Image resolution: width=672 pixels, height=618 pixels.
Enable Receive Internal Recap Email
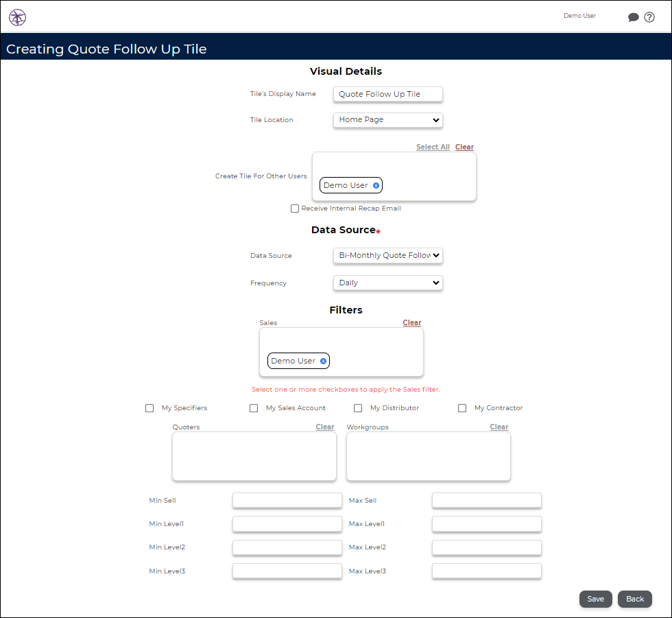[x=295, y=208]
